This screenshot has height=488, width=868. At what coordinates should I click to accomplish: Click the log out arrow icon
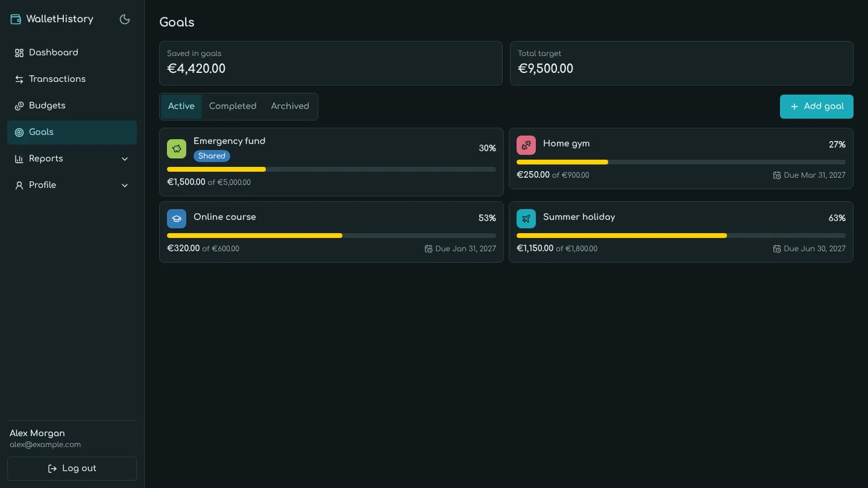click(x=52, y=469)
